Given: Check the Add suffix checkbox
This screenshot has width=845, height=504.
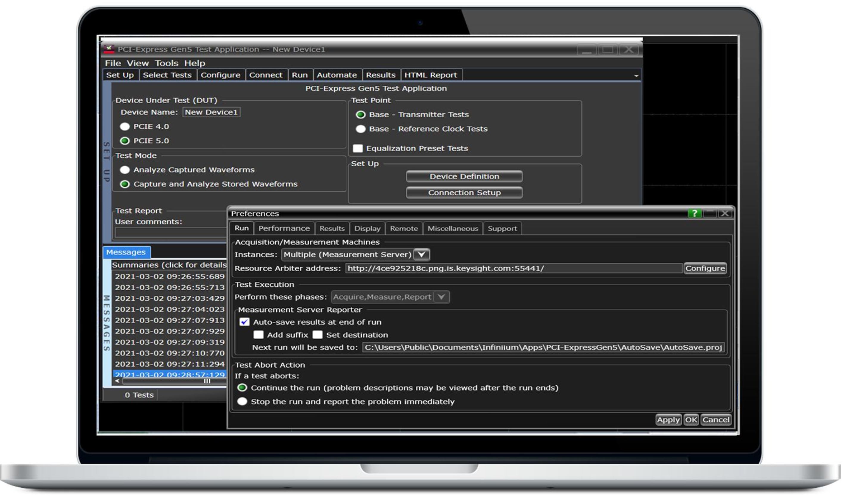Looking at the screenshot, I should coord(258,335).
